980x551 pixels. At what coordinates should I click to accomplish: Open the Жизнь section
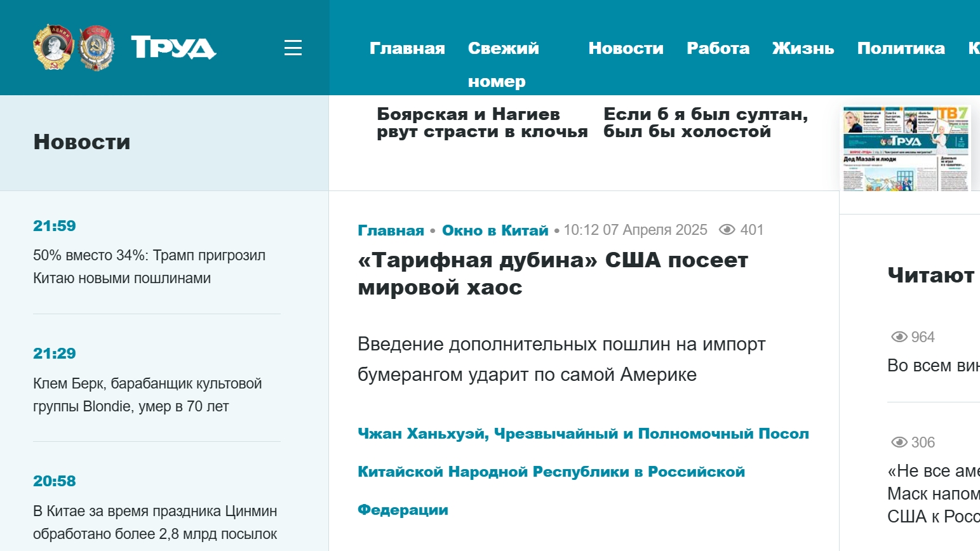coord(803,48)
